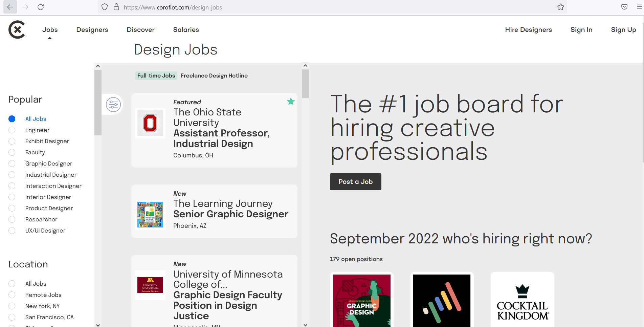Select All Jobs radio under Location
The image size is (644, 327).
point(12,284)
